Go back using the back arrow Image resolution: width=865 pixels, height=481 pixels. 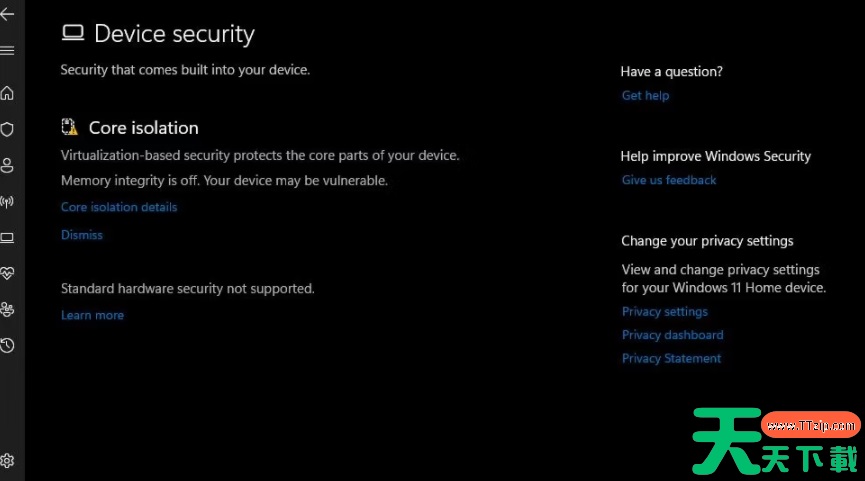click(x=7, y=14)
